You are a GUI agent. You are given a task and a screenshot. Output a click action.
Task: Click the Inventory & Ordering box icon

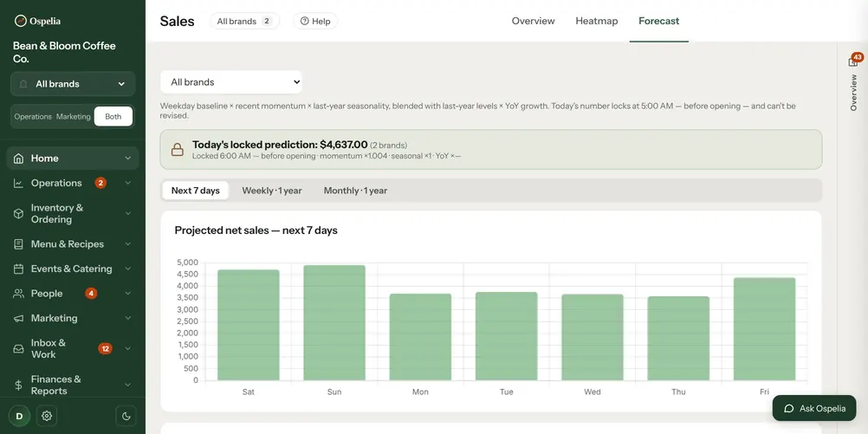click(x=18, y=214)
